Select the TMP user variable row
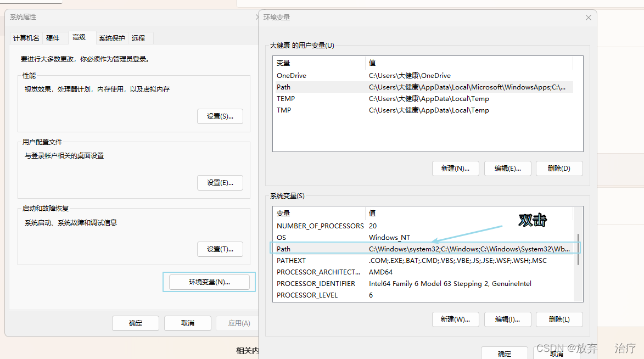 [423, 110]
